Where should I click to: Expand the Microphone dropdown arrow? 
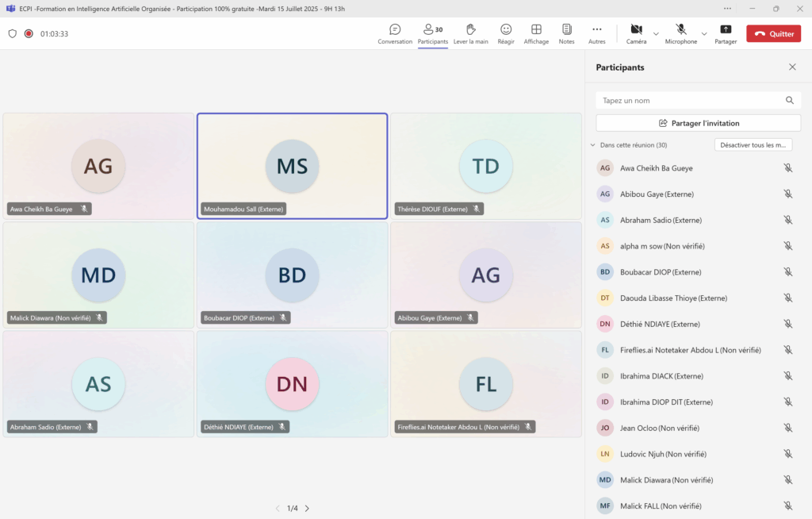tap(704, 34)
